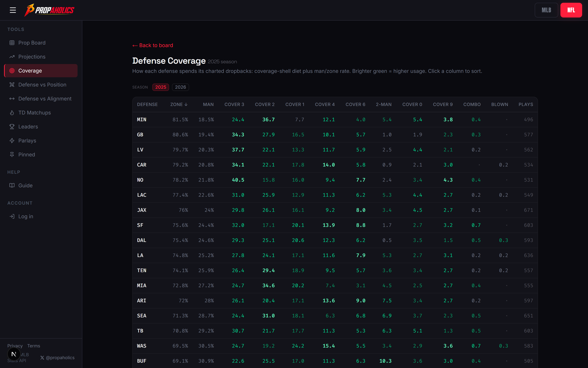Screen dimensions: 588x368
Task: Click the Guide book icon
Action: (12, 185)
